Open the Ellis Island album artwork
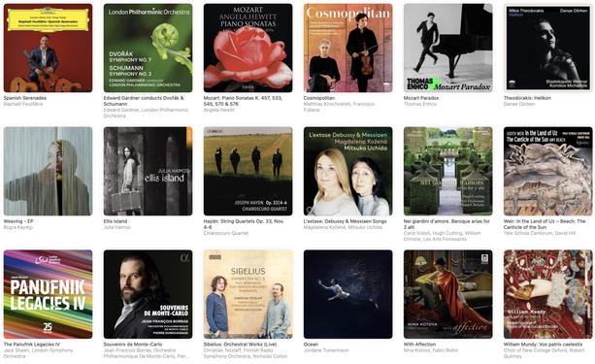This screenshot has height=364, width=595. click(148, 171)
